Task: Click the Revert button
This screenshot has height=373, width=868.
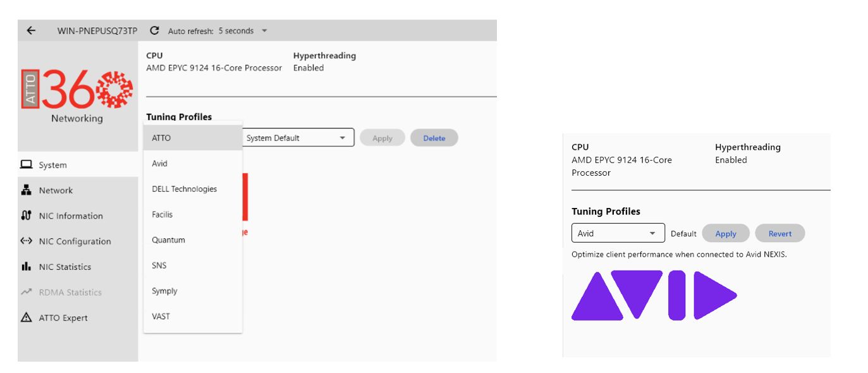Action: pyautogui.click(x=780, y=233)
